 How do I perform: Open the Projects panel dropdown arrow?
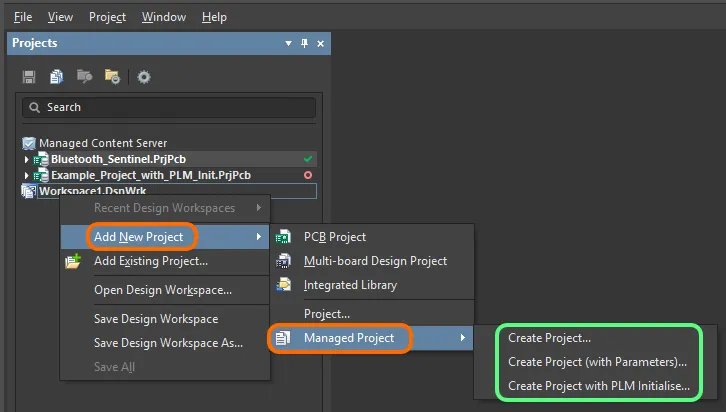point(288,44)
